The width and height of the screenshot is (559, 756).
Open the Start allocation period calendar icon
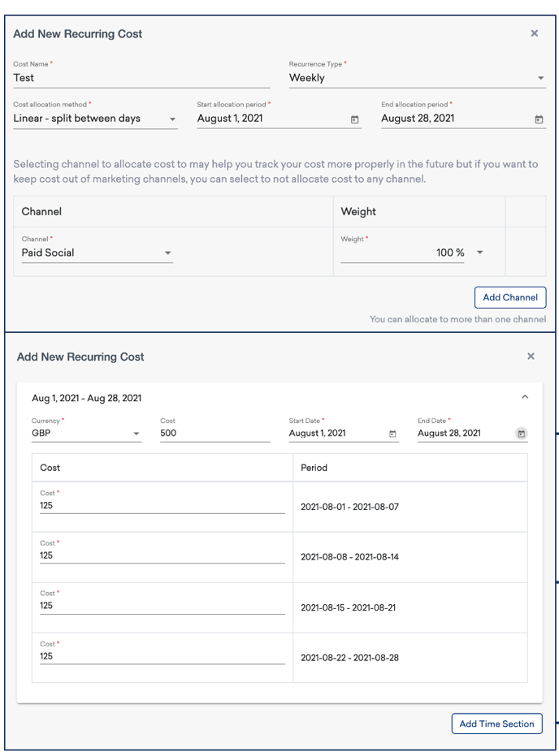(354, 119)
